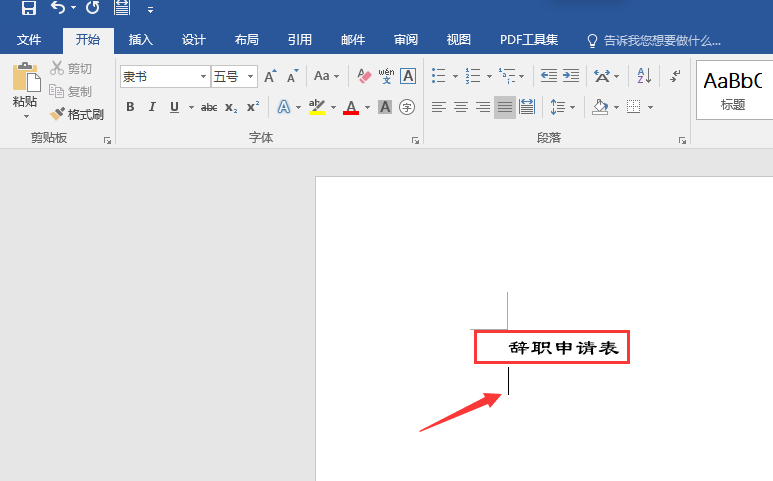Increase paragraph indent
This screenshot has width=773, height=481.
coord(571,76)
